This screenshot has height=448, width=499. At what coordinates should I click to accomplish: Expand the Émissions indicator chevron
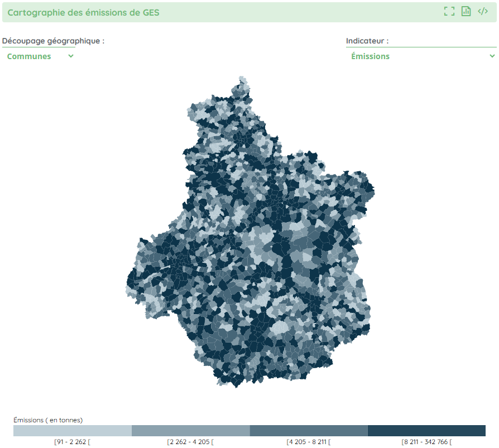(492, 56)
